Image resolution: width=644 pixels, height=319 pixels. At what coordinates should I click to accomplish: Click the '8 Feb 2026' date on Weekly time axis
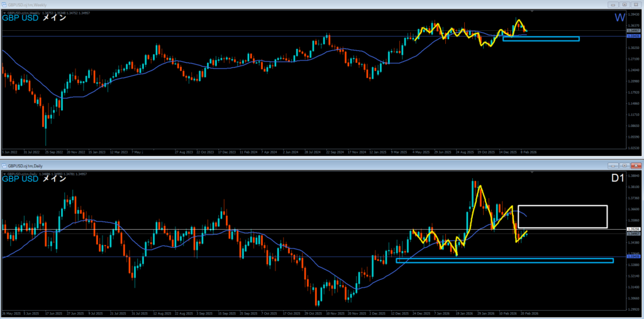pos(530,152)
